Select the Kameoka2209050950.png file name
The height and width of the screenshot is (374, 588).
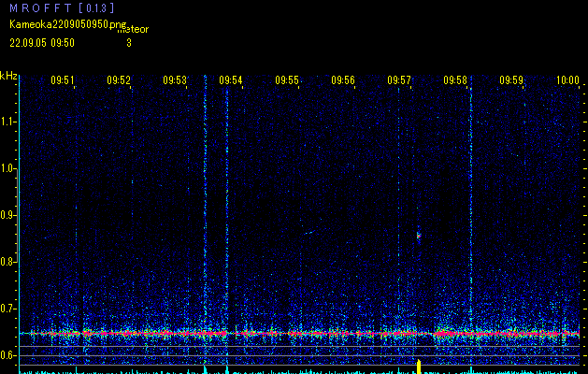tap(68, 24)
